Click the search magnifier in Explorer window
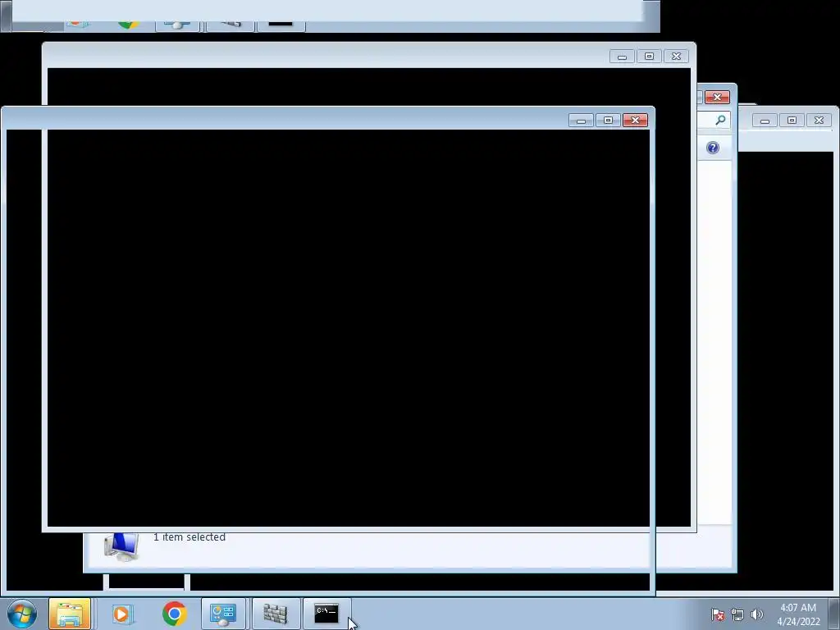Image resolution: width=840 pixels, height=630 pixels. pyautogui.click(x=720, y=120)
